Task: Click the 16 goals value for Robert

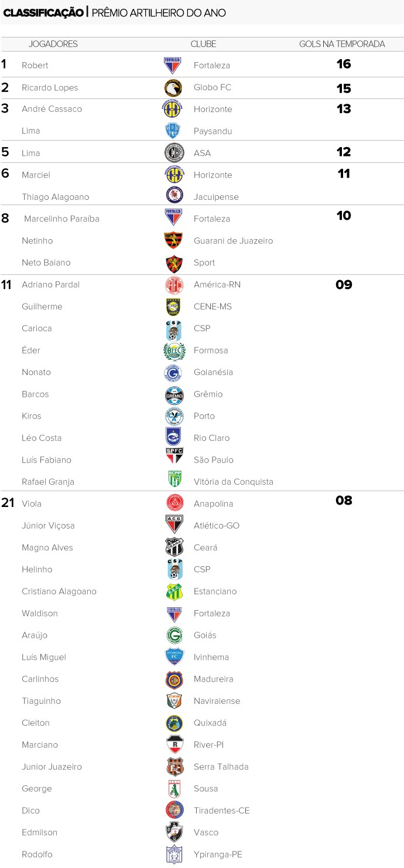Action: [x=343, y=64]
